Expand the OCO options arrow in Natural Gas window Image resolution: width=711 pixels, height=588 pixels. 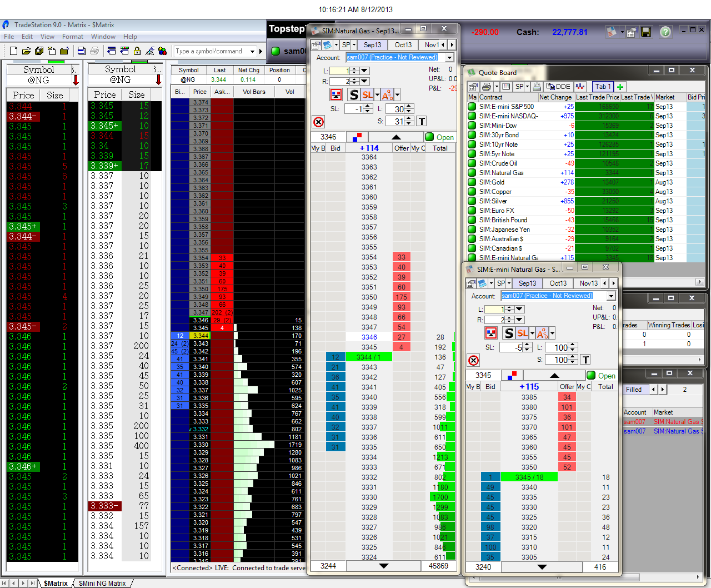pyautogui.click(x=397, y=94)
